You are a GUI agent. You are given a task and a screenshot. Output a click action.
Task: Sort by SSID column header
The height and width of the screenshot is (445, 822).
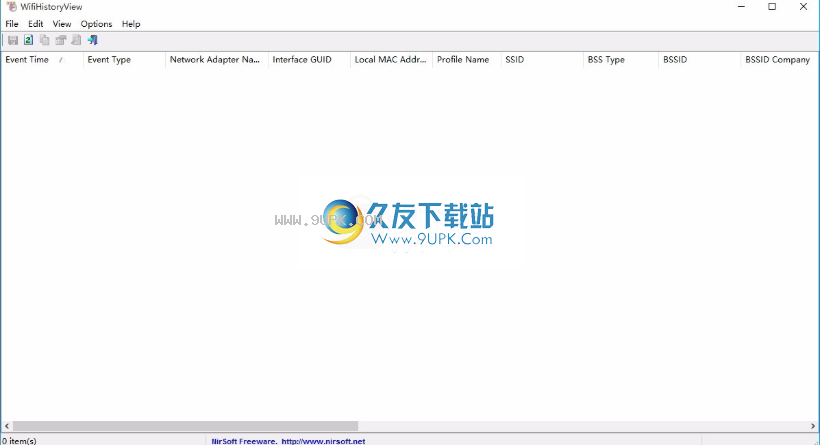coord(542,60)
